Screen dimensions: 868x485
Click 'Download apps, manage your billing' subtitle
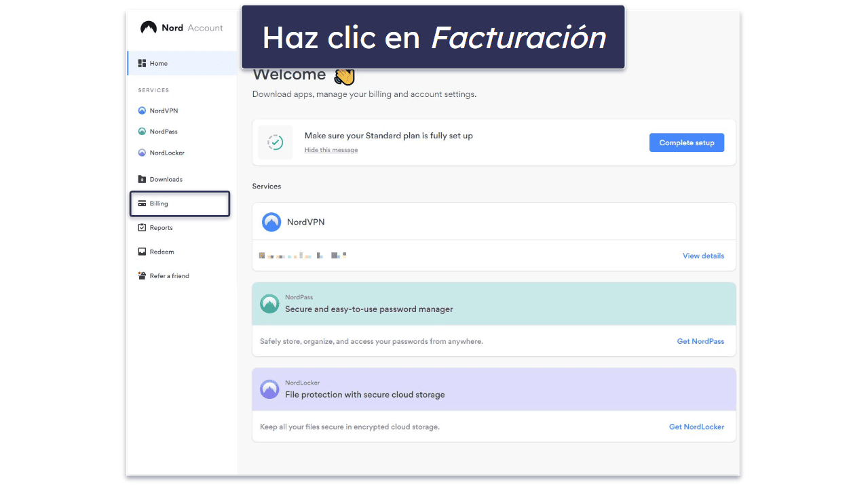(x=364, y=94)
